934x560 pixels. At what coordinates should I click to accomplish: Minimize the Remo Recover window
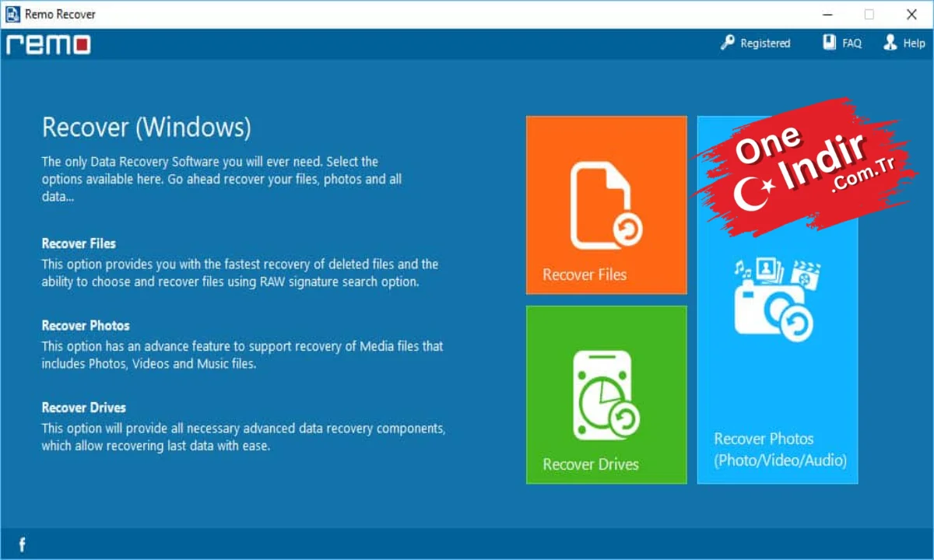827,14
